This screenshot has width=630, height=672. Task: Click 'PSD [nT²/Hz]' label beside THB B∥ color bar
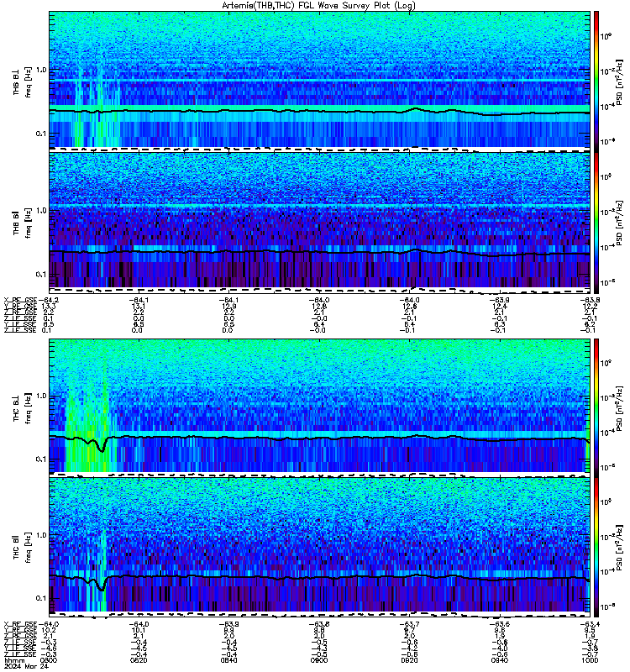tap(619, 223)
